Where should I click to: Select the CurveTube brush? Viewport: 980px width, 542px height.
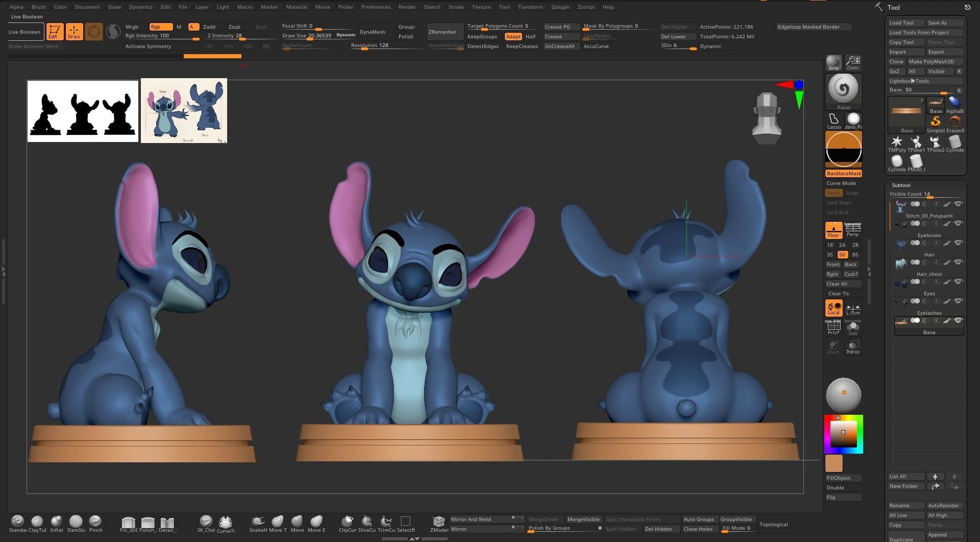(226, 524)
